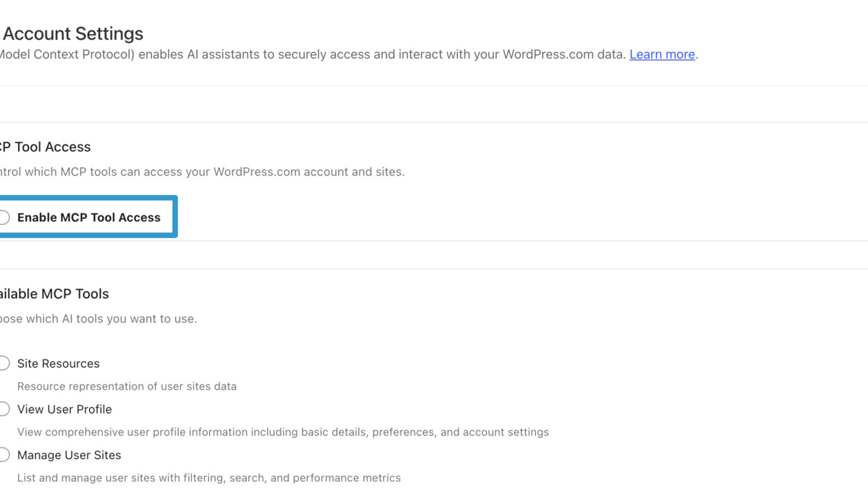Click the View User Profile description text
This screenshot has height=488, width=868.
tap(282, 432)
